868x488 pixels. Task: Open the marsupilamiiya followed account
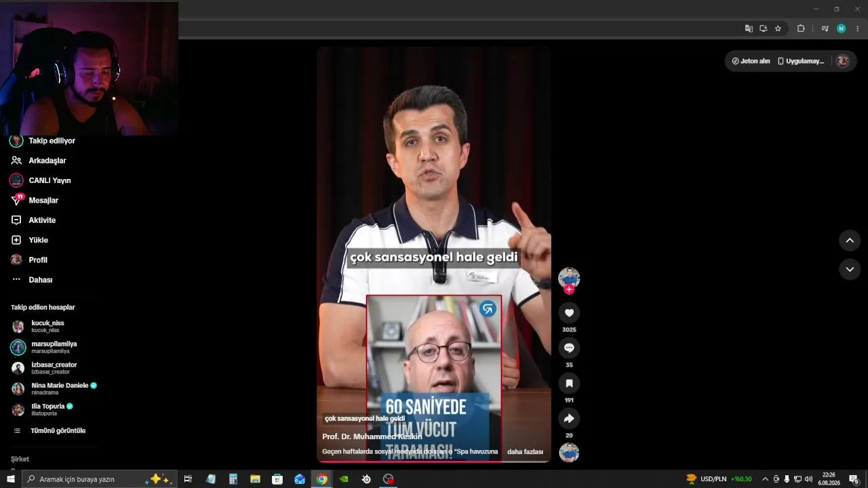pyautogui.click(x=54, y=347)
